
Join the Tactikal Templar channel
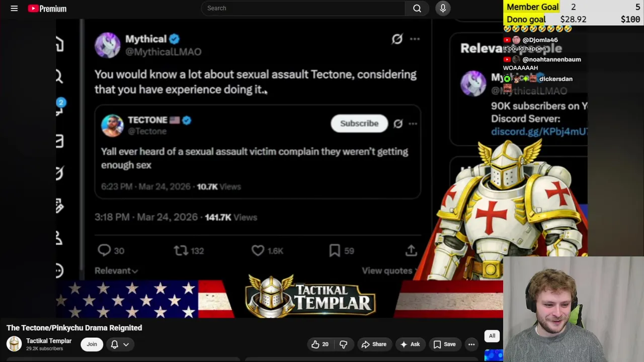pyautogui.click(x=92, y=344)
